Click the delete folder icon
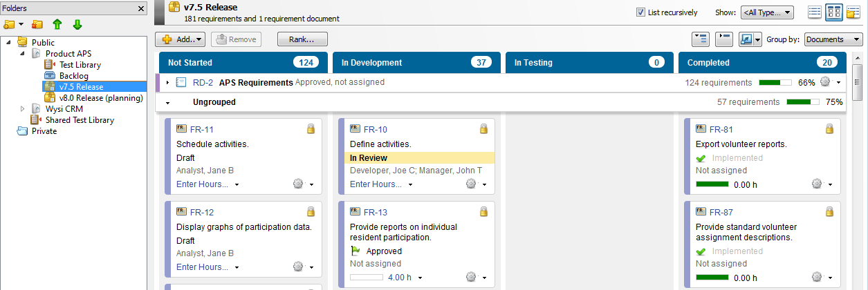The image size is (868, 290). (37, 25)
